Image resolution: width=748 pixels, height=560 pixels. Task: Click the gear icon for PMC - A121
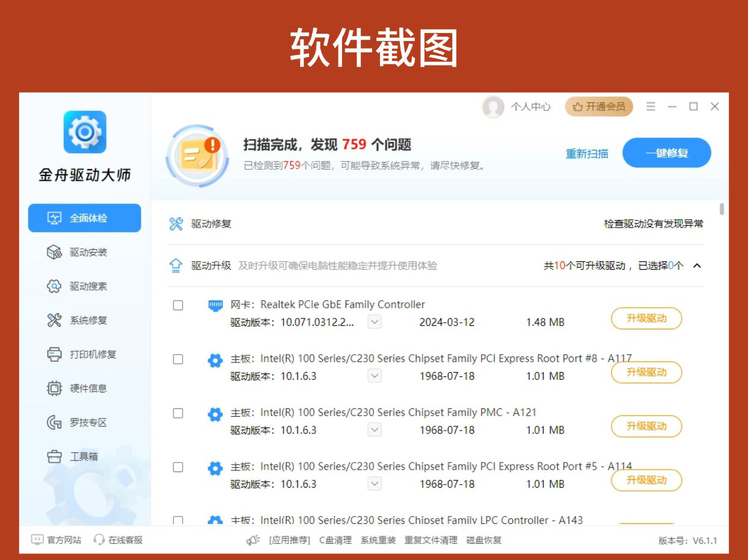pos(215,414)
